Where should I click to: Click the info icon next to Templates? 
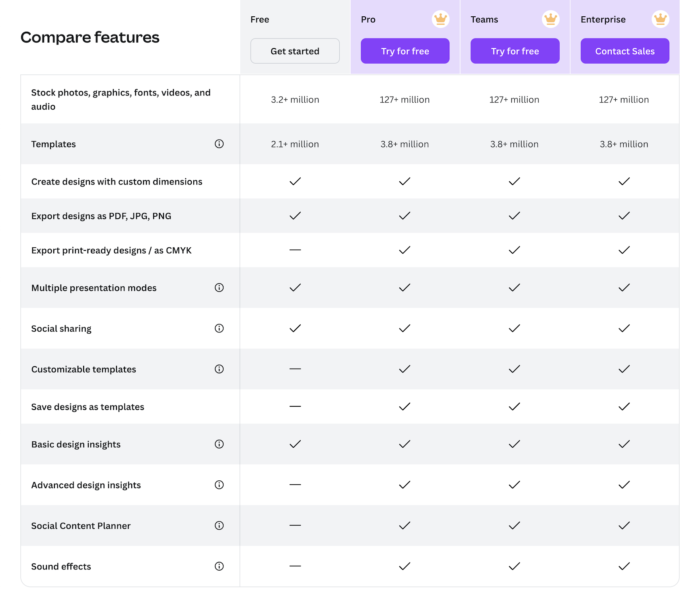pos(219,144)
